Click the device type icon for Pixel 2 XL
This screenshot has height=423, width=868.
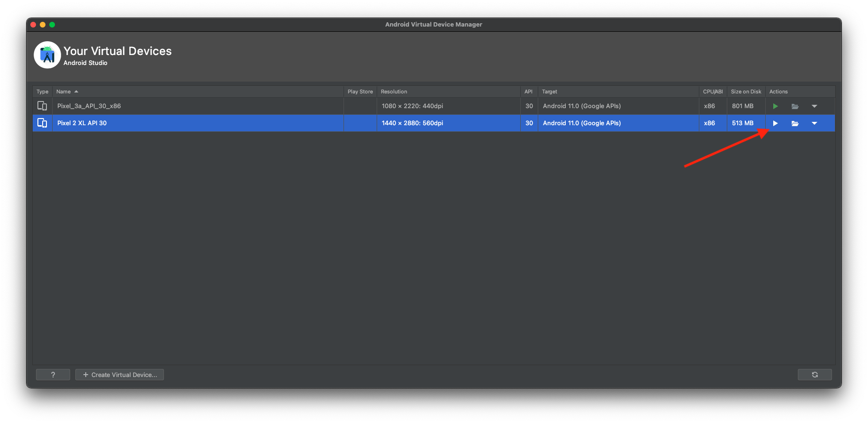[42, 123]
